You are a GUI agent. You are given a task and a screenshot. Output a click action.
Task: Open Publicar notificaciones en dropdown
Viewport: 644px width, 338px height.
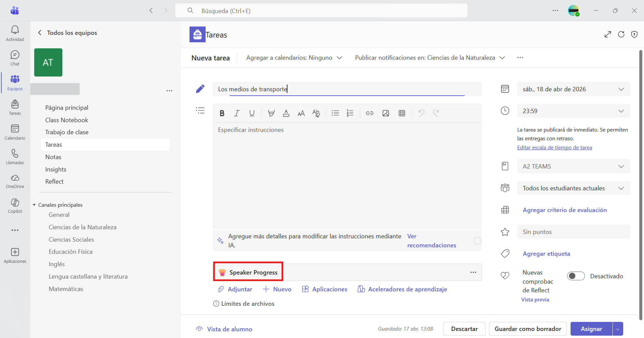[430, 58]
